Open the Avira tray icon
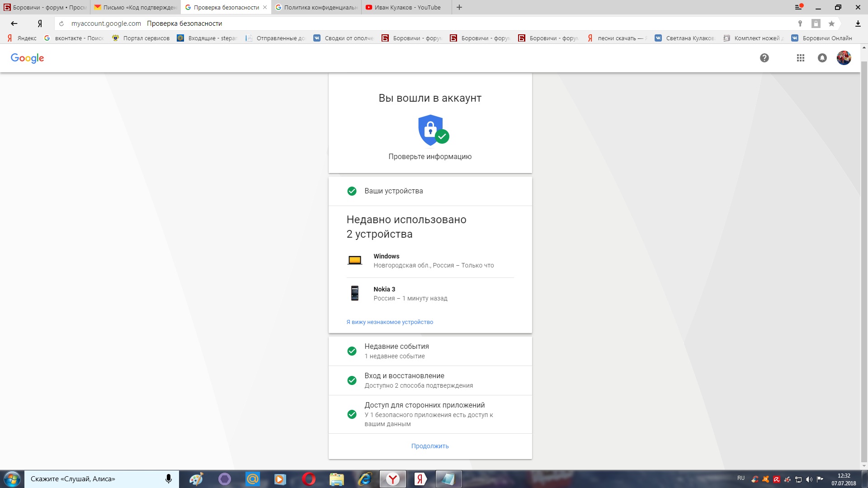The width and height of the screenshot is (868, 488). [x=777, y=479]
